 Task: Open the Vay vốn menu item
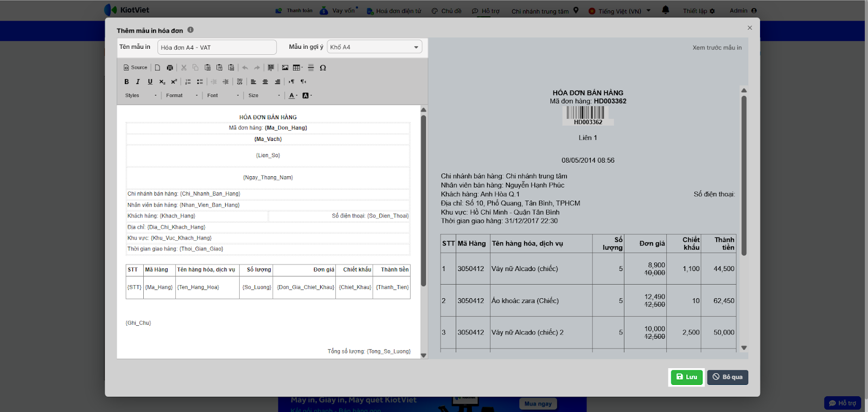[339, 11]
